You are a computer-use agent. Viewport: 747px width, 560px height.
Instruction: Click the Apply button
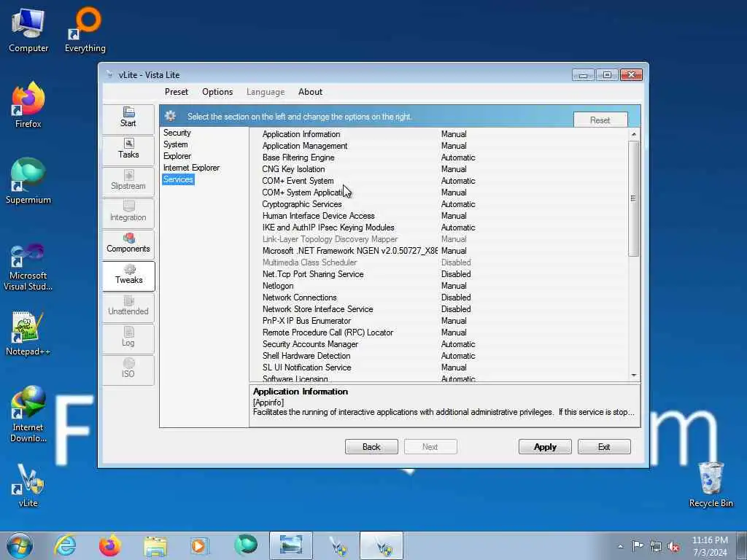(544, 447)
